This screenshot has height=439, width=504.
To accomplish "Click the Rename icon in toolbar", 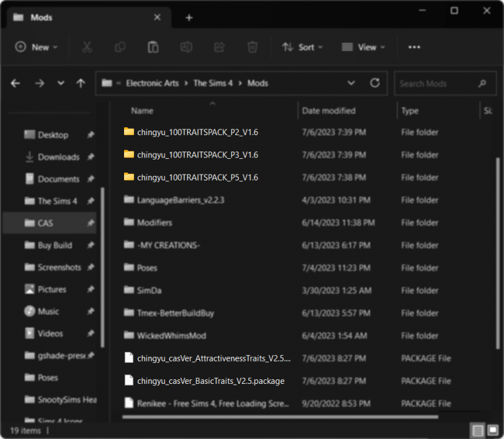I will 186,47.
